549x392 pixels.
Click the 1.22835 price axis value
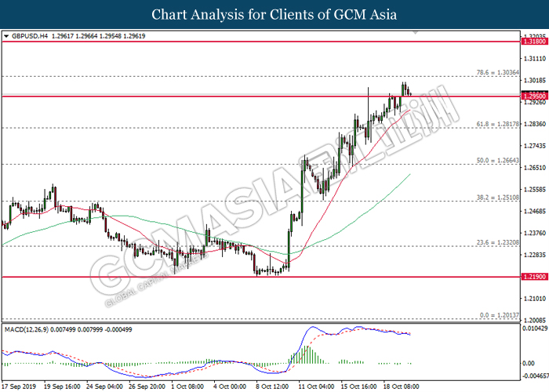(535, 255)
